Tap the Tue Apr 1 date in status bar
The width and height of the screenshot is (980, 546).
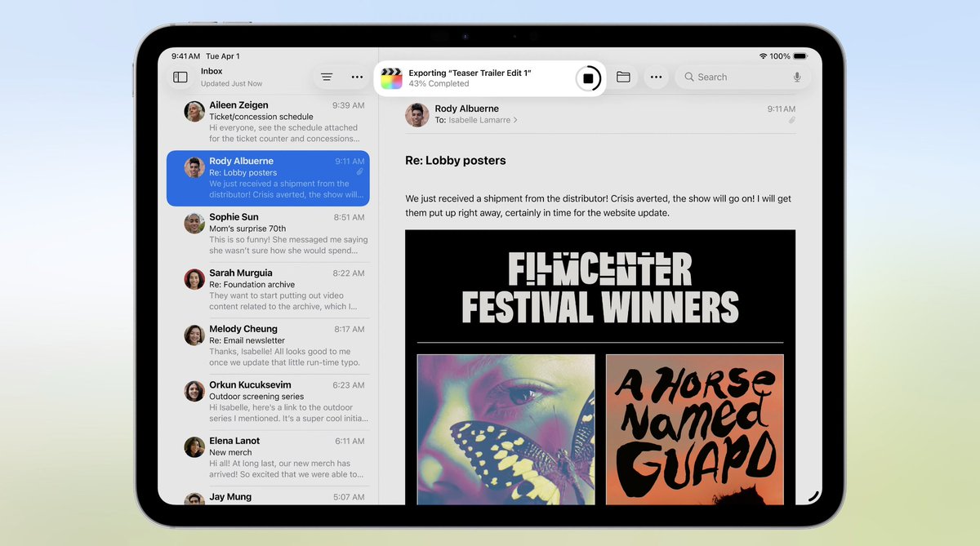click(223, 56)
